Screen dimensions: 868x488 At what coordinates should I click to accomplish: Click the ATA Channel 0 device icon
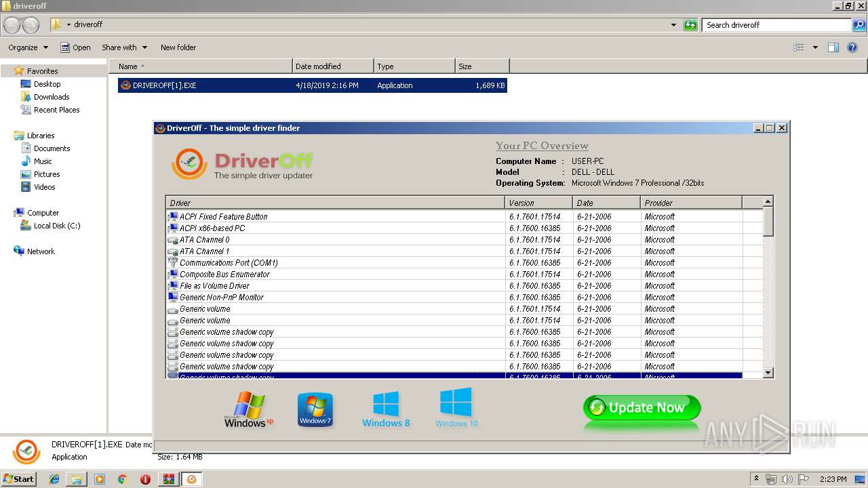pos(173,240)
